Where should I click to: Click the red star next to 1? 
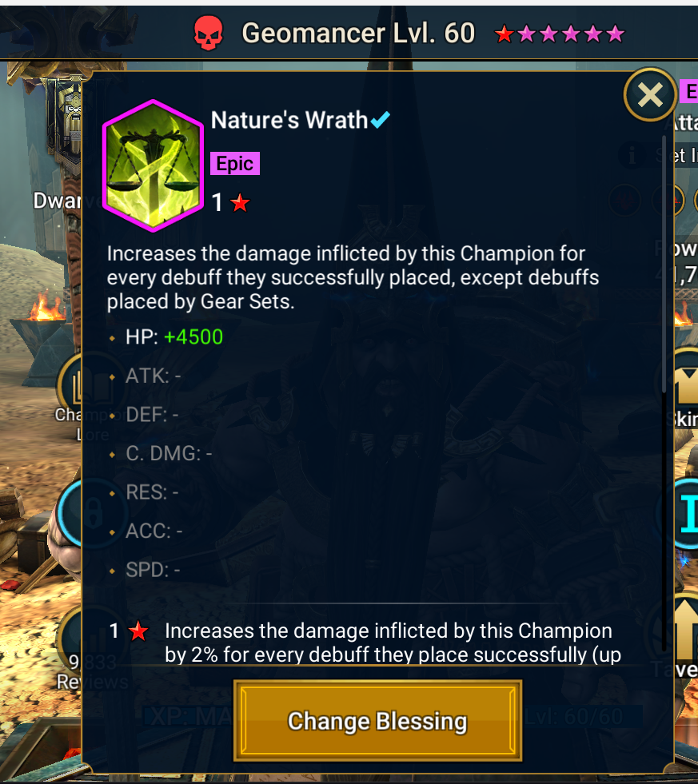[x=240, y=202]
